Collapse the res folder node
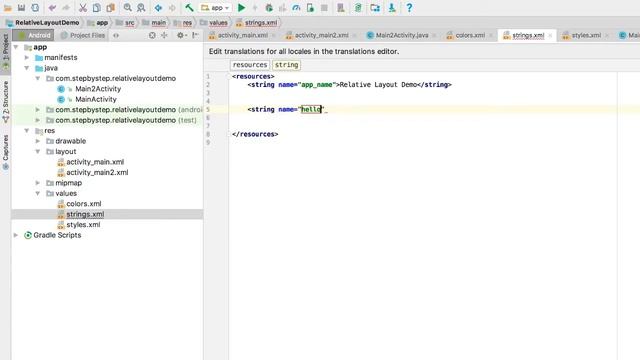The height and width of the screenshot is (360, 640). [27, 131]
